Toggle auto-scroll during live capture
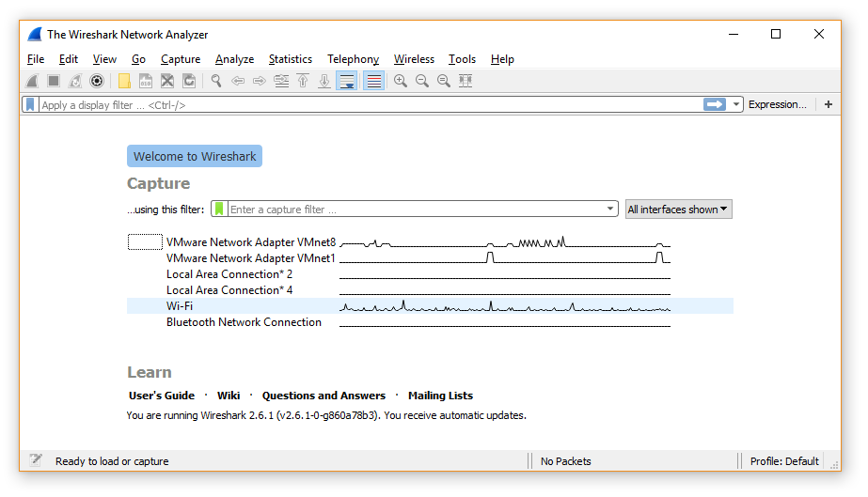The width and height of the screenshot is (868, 497). coord(347,82)
